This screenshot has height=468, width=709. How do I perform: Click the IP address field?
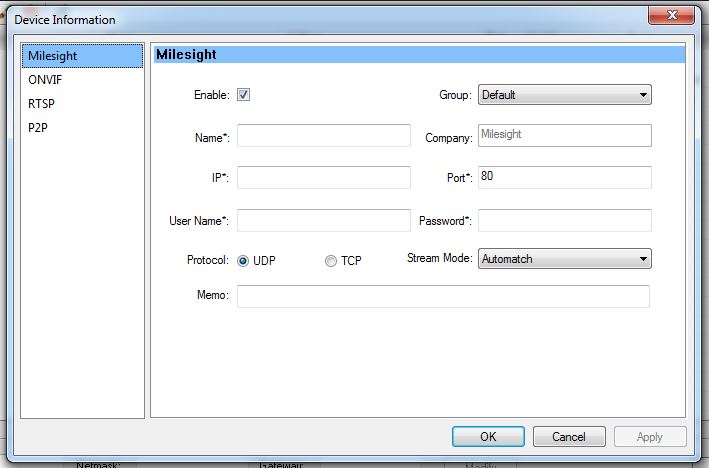point(323,177)
